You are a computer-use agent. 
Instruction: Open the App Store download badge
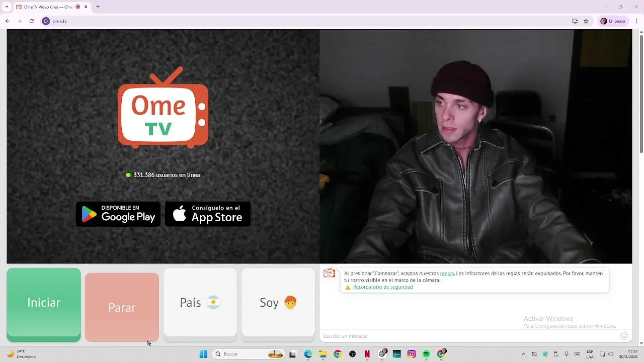[208, 214]
